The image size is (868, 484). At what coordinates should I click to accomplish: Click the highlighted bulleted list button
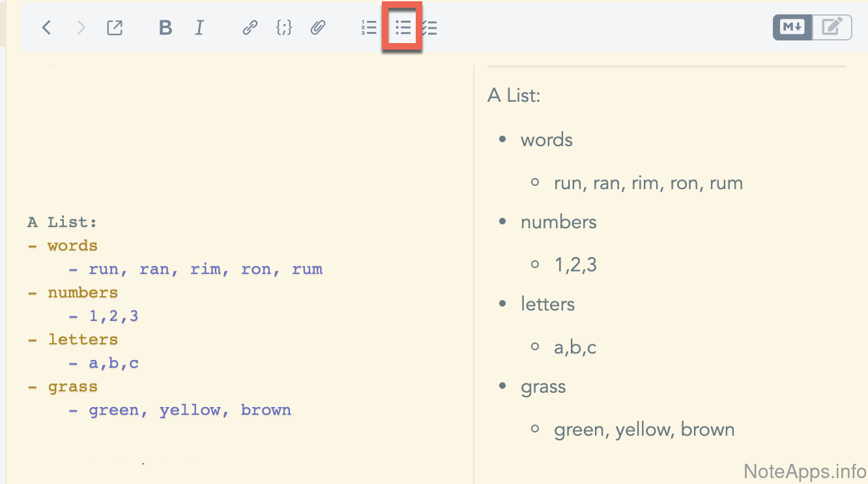[403, 27]
